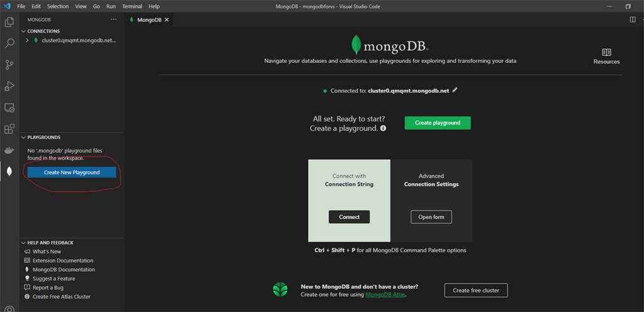644x312 pixels.
Task: Open the Resources book icon
Action: (x=607, y=52)
